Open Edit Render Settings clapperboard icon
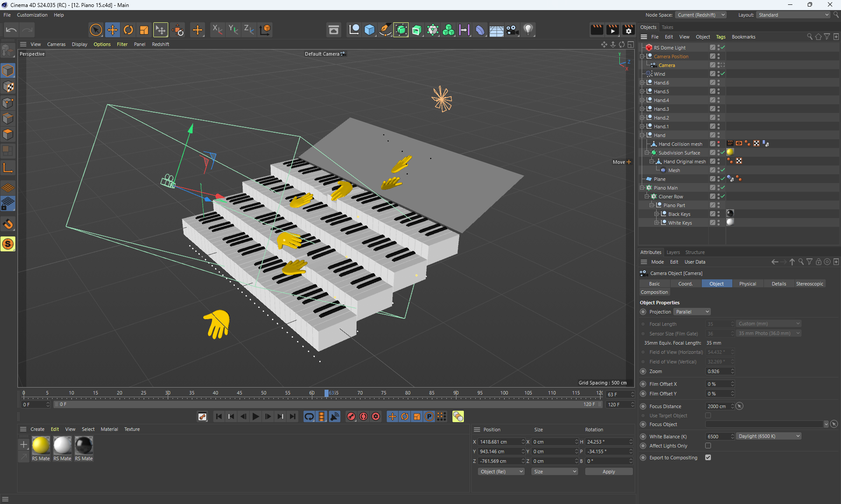 628,30
